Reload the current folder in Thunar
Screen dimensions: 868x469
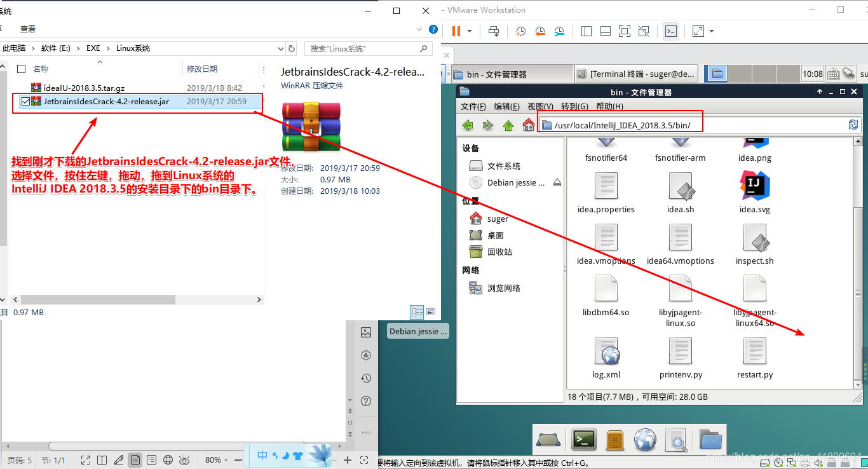click(853, 125)
